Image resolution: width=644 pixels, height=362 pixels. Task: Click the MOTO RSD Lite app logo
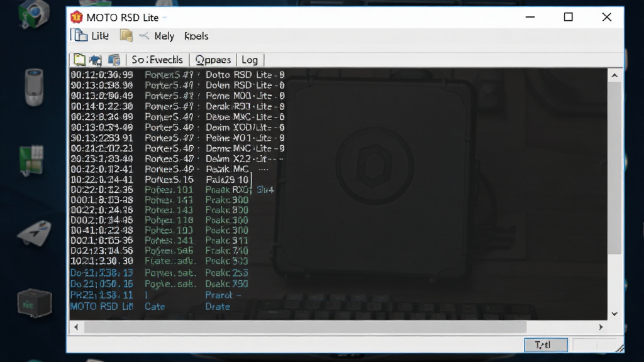coord(76,17)
